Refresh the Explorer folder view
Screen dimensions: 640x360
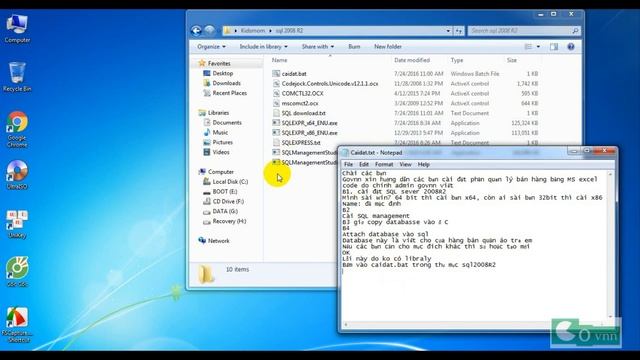[x=459, y=31]
